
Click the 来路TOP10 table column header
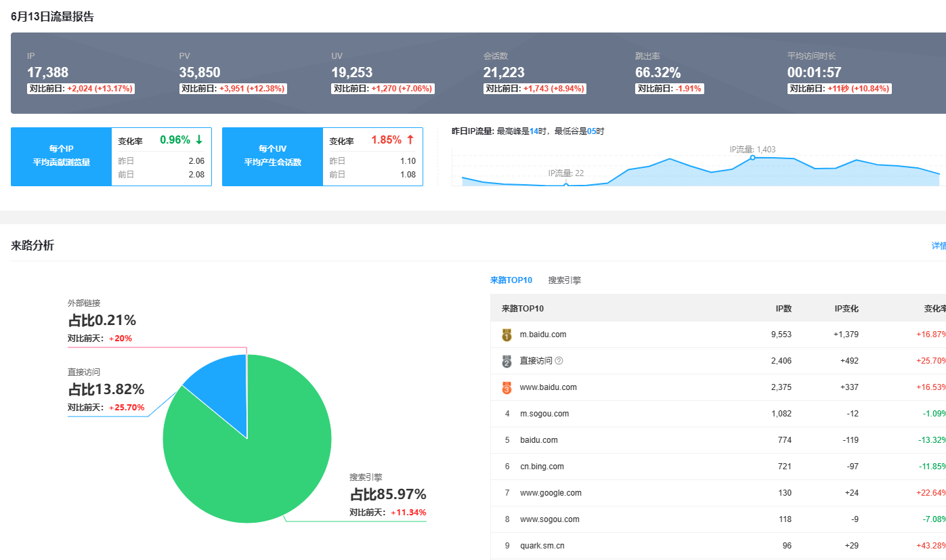click(x=523, y=309)
